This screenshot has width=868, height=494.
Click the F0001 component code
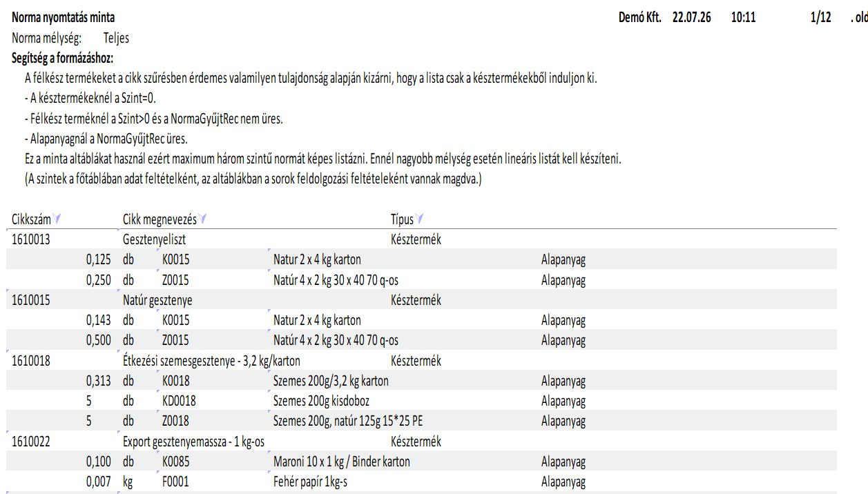click(175, 482)
